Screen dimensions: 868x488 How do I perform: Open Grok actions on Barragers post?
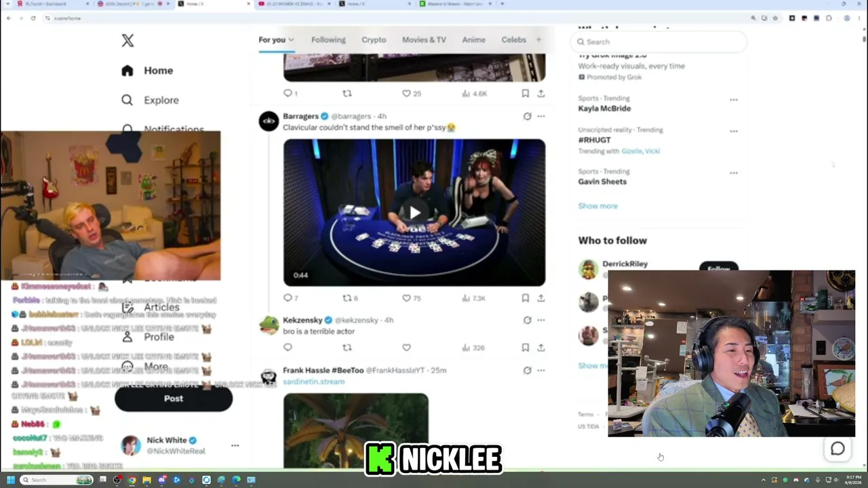[527, 116]
